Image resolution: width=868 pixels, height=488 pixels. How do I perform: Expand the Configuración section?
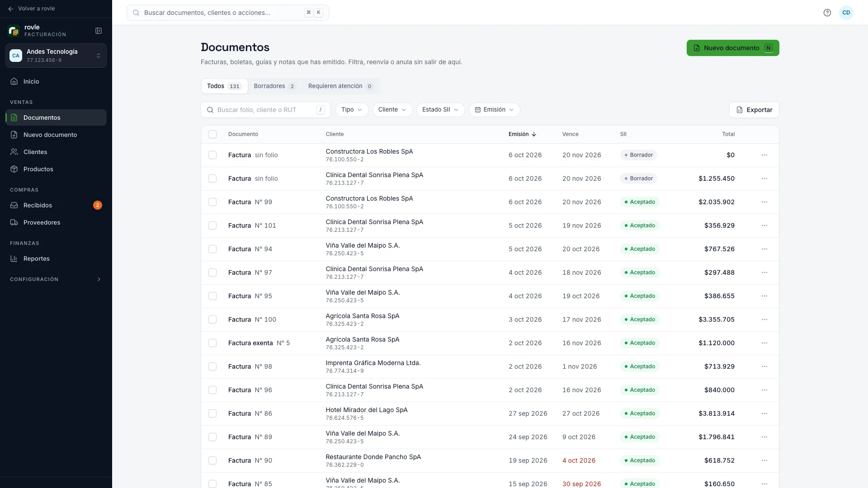(x=56, y=279)
